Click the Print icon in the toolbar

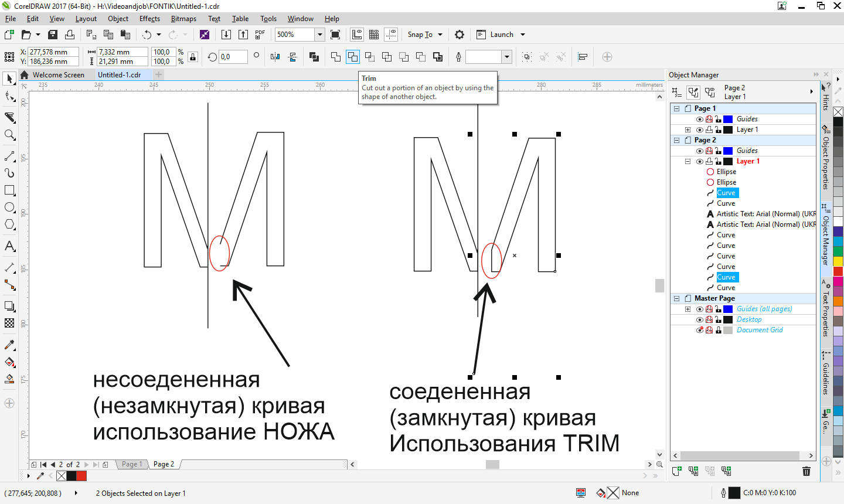click(70, 35)
